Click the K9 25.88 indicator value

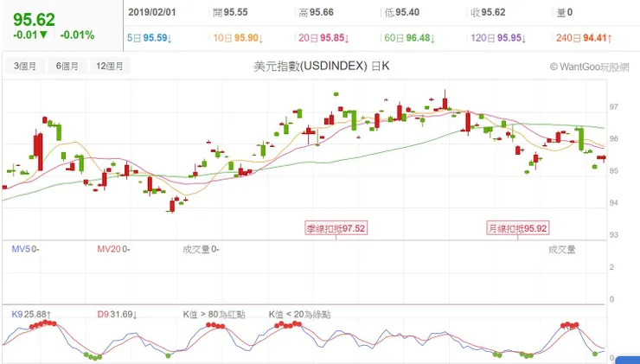[x=31, y=314]
